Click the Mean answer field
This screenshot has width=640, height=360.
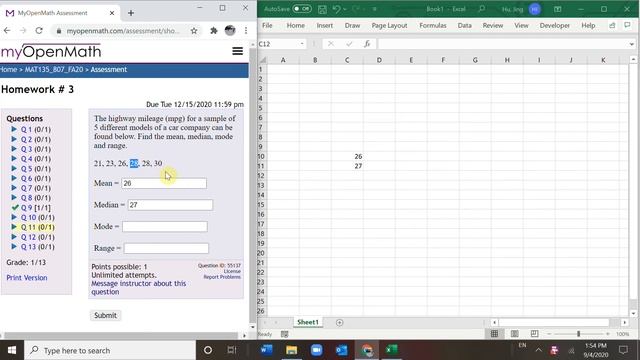click(164, 183)
